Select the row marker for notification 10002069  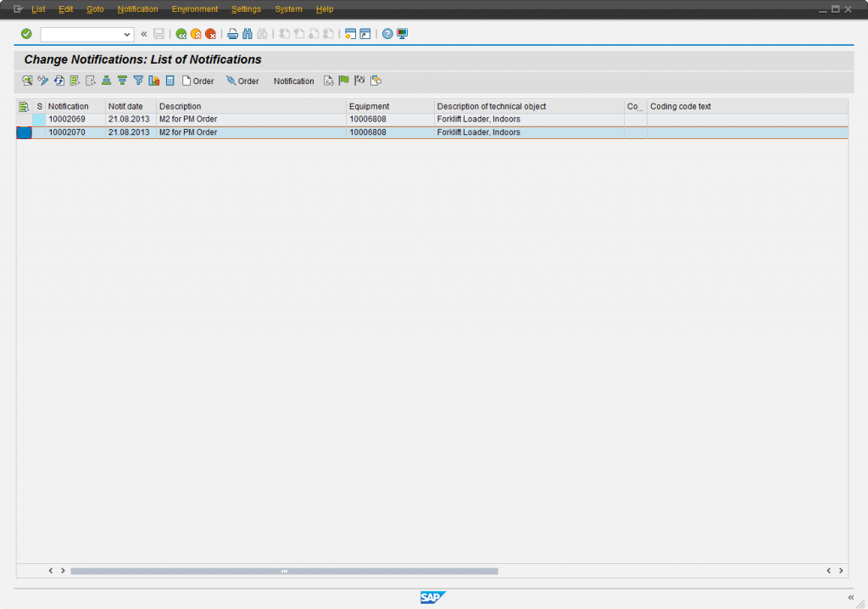(24, 119)
